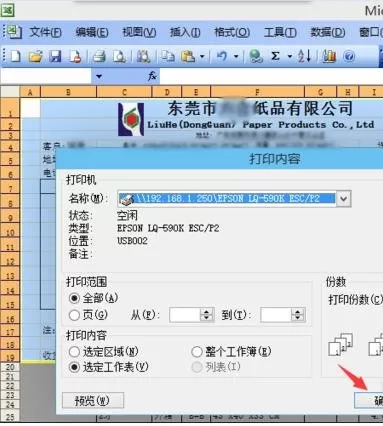This screenshot has height=426, width=383.
Task: Open the Name Box dropdown arrow
Action: pos(99,76)
